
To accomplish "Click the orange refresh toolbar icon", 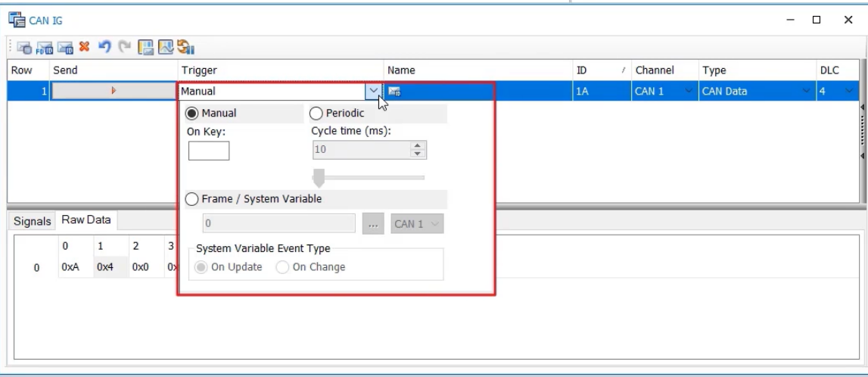I will click(185, 47).
